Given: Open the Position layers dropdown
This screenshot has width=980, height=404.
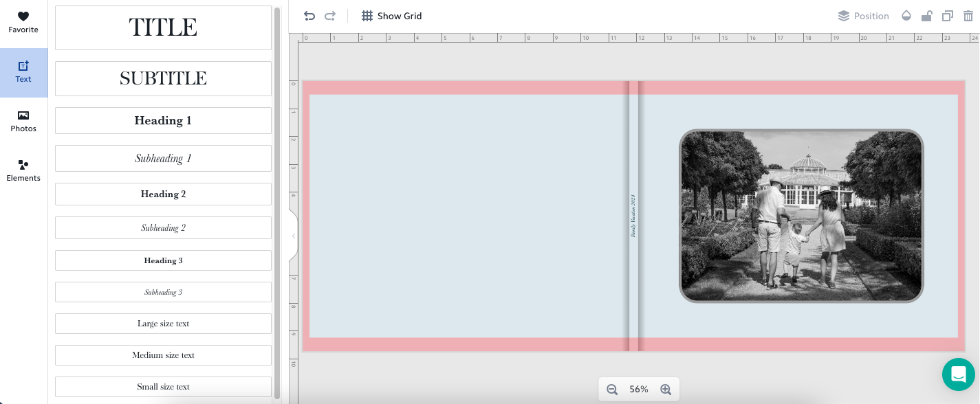Looking at the screenshot, I should click(863, 16).
